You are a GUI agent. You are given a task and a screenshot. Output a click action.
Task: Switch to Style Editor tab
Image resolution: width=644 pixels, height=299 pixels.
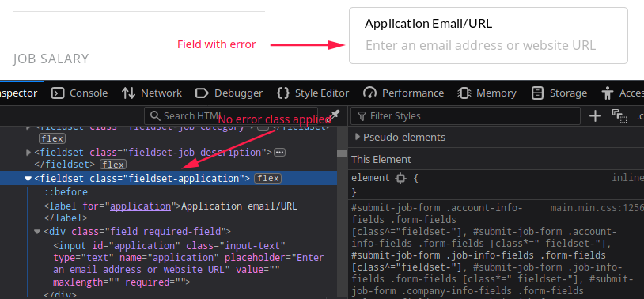(313, 93)
